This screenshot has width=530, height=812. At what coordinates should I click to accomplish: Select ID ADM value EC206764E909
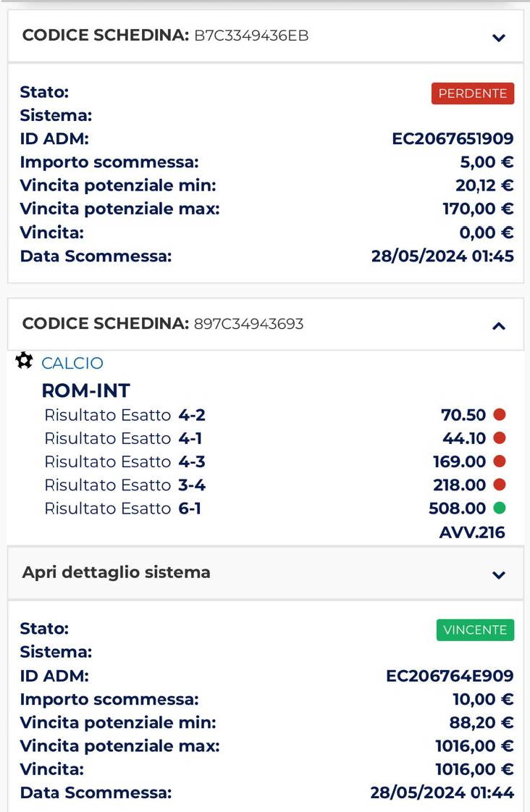[x=450, y=675]
